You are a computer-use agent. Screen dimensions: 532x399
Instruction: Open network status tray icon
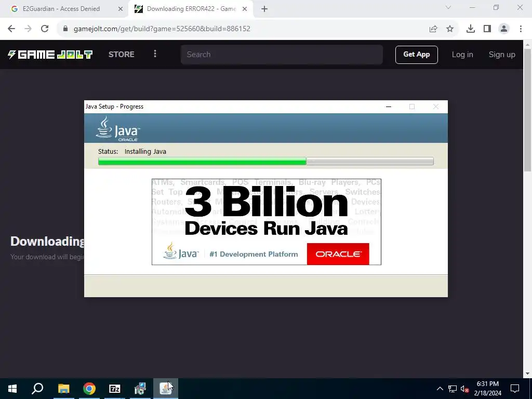pyautogui.click(x=453, y=389)
